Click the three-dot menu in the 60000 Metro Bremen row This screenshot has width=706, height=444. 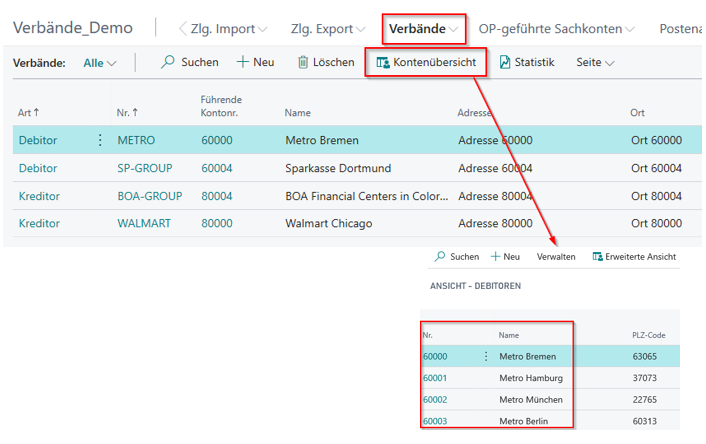(x=486, y=356)
